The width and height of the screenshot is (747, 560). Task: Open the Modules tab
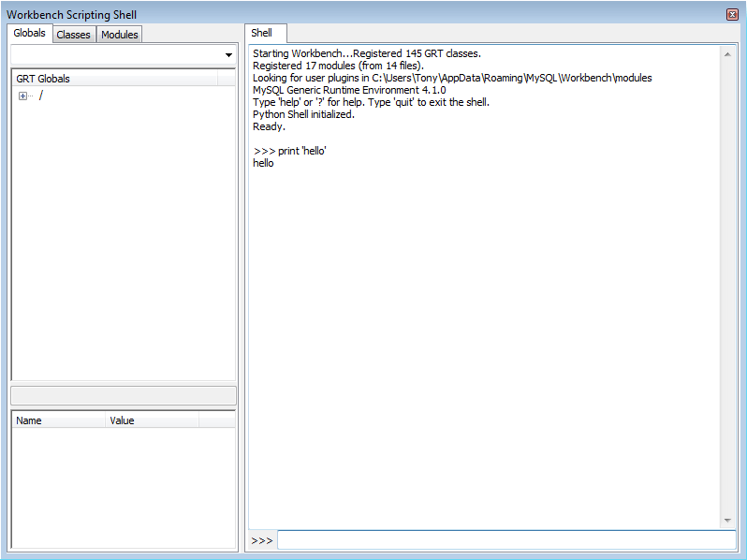click(120, 35)
